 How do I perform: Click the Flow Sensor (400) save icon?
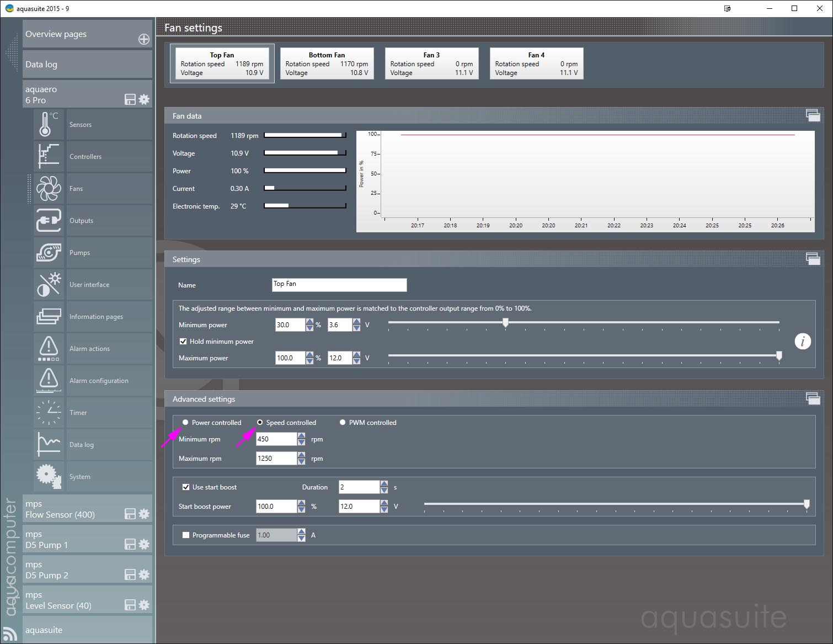click(x=130, y=514)
